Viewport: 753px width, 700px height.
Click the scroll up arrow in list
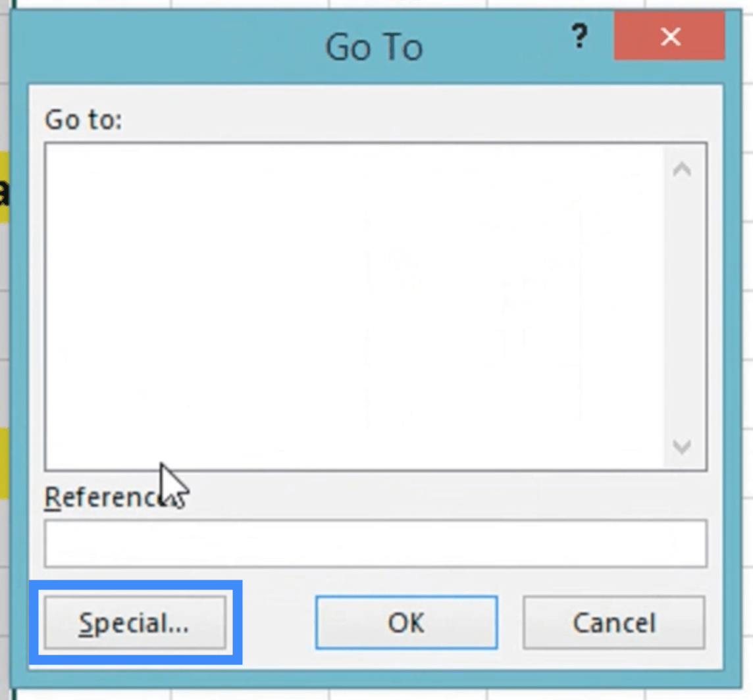(x=682, y=169)
